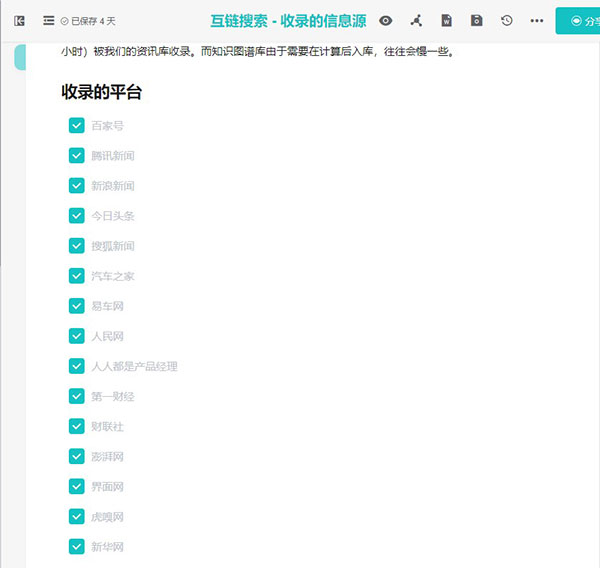Uncheck the 今日头条 checkbox

[x=76, y=215]
